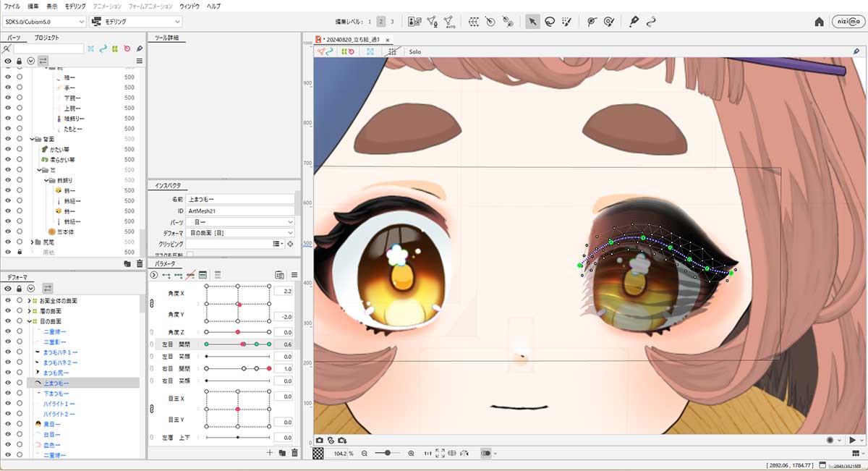Select the glue tool icon
Image resolution: width=868 pixels, height=471 pixels.
point(509,22)
